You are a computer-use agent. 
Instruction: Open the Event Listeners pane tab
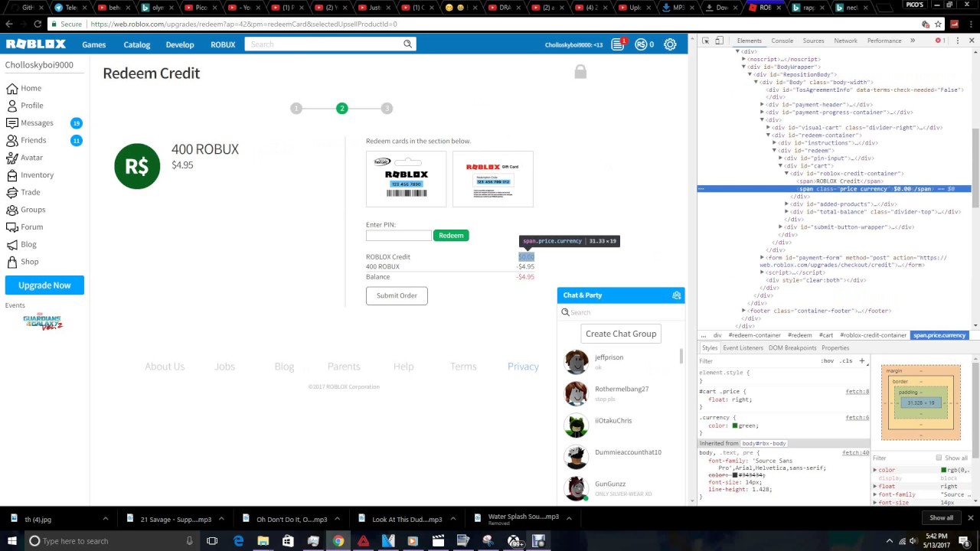pos(743,348)
